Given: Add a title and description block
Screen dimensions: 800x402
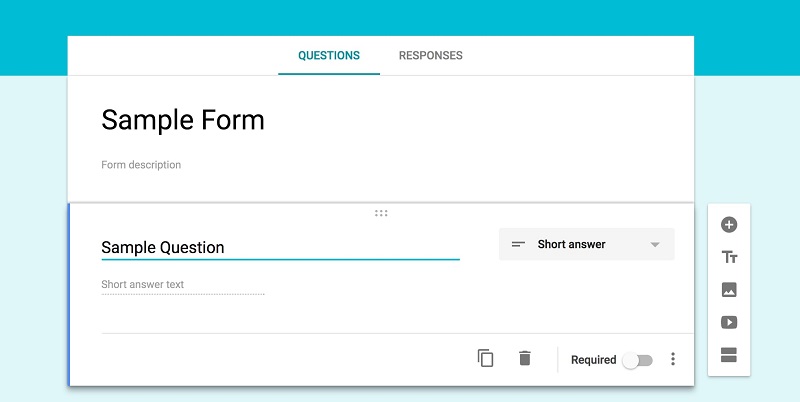Looking at the screenshot, I should 729,257.
